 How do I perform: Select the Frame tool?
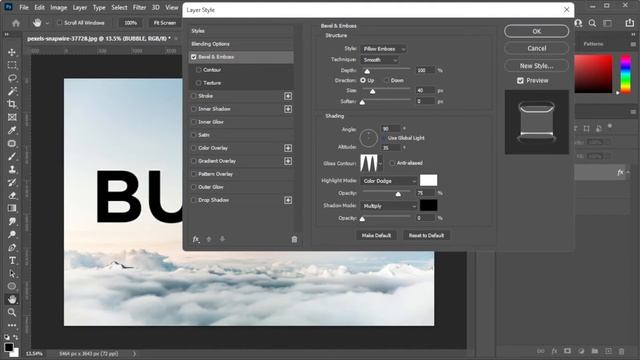(x=12, y=117)
